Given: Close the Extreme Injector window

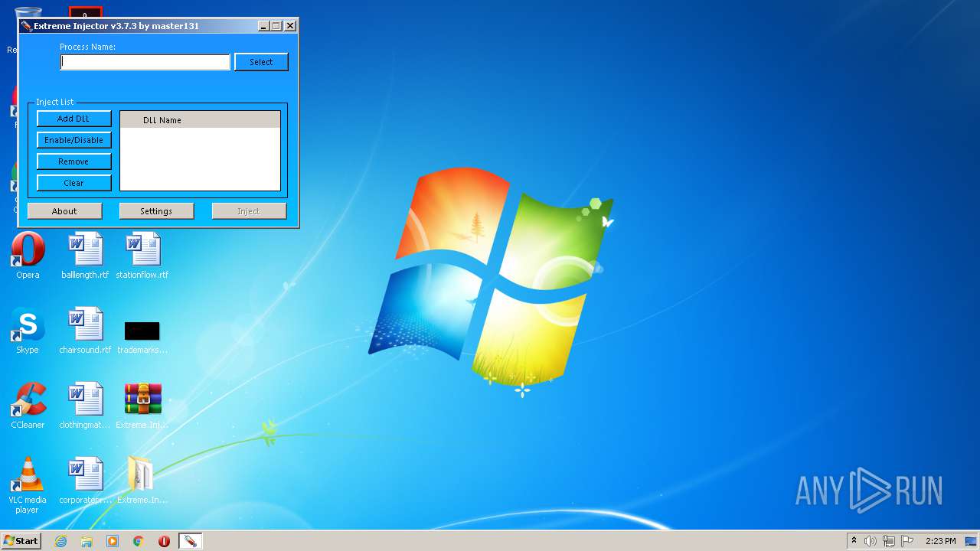Looking at the screenshot, I should tap(290, 26).
